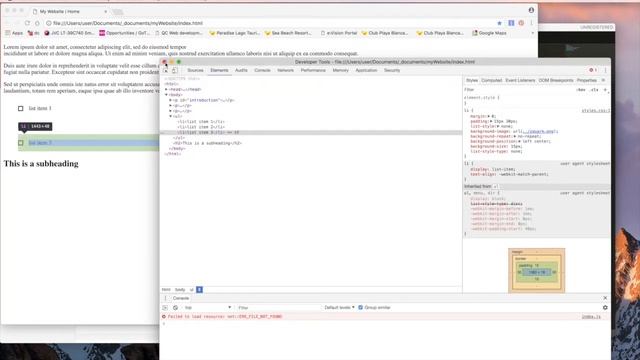Show more Styles sidebar tabs via the chevron
640x360 pixels.
[x=603, y=80]
